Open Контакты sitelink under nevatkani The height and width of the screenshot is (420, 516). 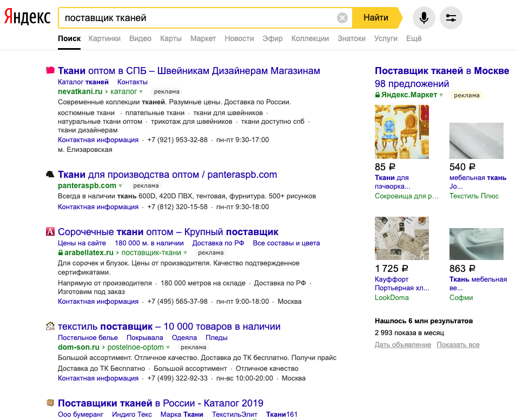tap(133, 82)
